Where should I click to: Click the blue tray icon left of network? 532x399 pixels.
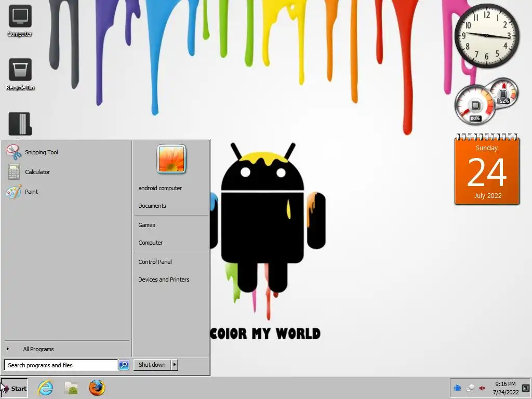coord(457,388)
